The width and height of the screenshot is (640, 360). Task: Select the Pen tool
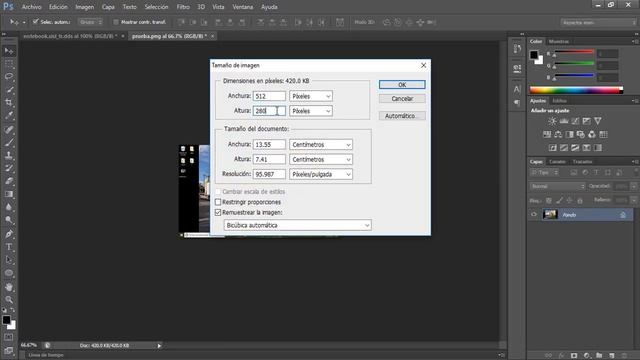9,234
